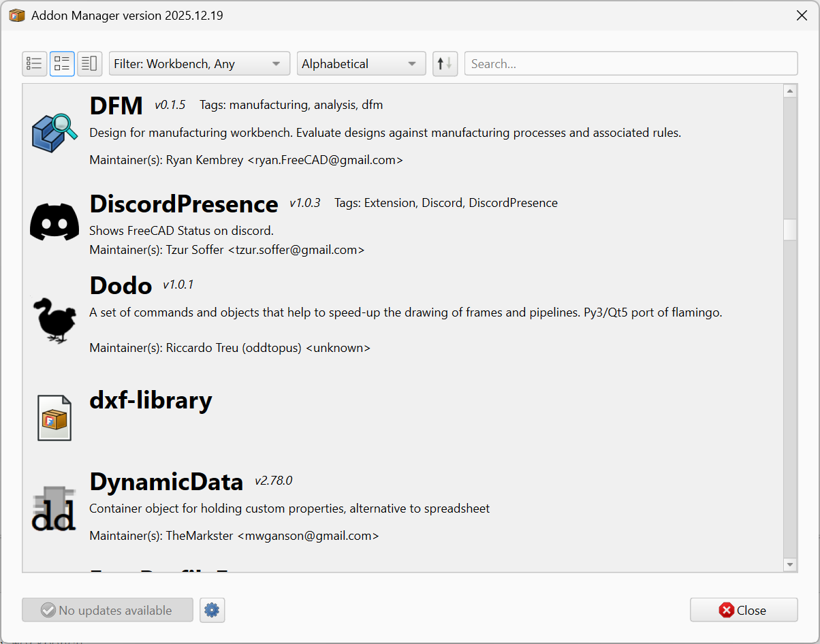Switch to the composite details view

pos(90,64)
